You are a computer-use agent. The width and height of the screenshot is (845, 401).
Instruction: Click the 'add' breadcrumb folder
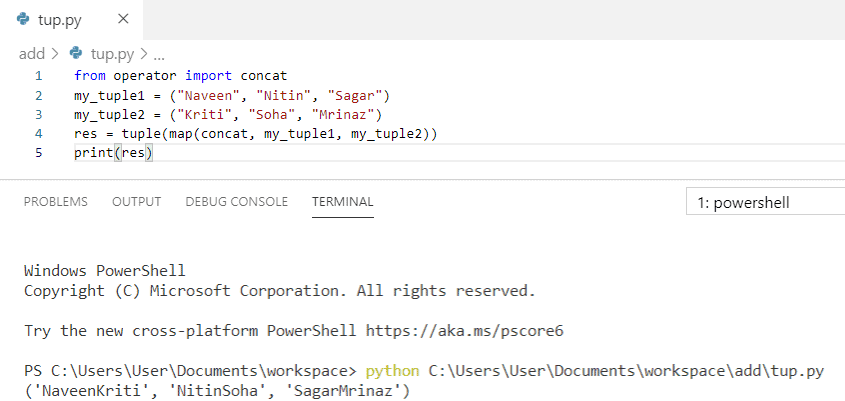[x=32, y=54]
